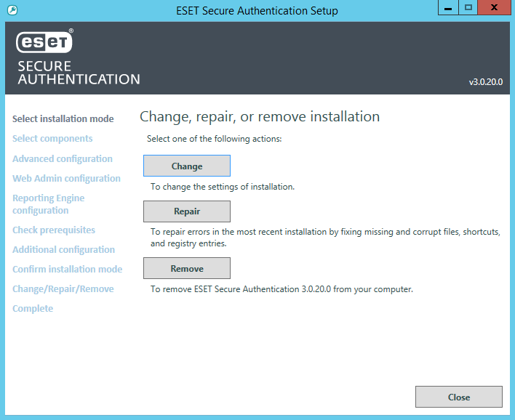Select the 'Complete' step in sidebar
Image resolution: width=515 pixels, height=420 pixels.
pos(33,309)
